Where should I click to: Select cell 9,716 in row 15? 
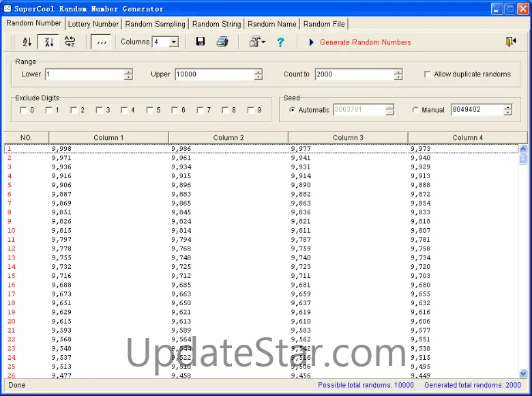61,275
